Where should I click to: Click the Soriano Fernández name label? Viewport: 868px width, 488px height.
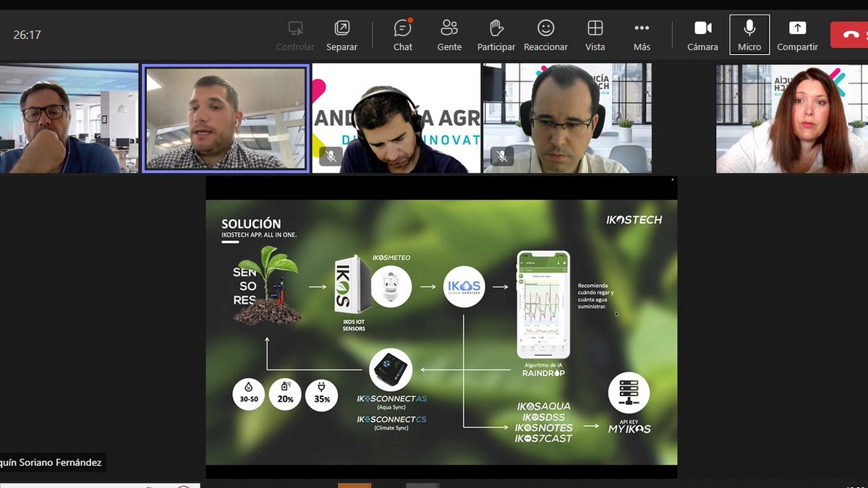click(x=51, y=462)
